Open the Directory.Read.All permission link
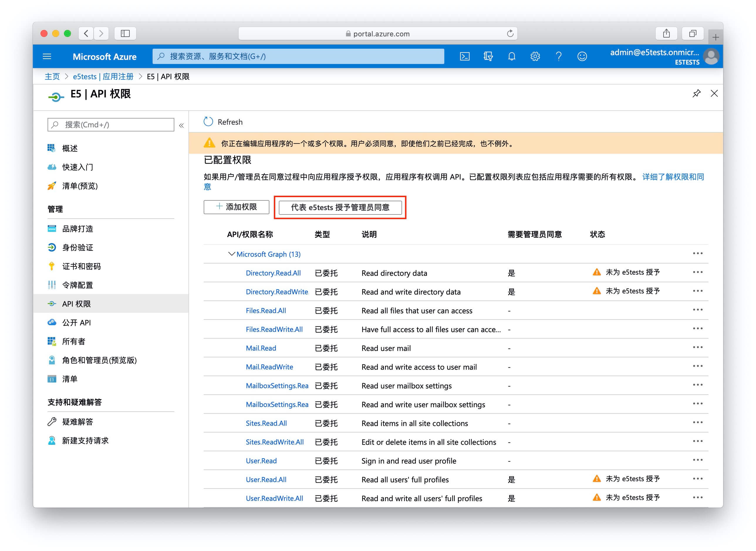The width and height of the screenshot is (756, 551). [273, 273]
